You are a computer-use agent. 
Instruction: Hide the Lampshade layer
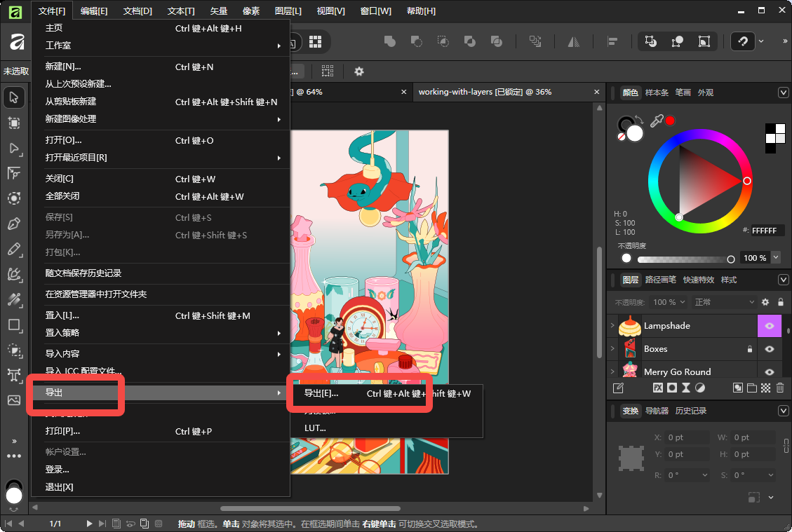[x=770, y=325]
